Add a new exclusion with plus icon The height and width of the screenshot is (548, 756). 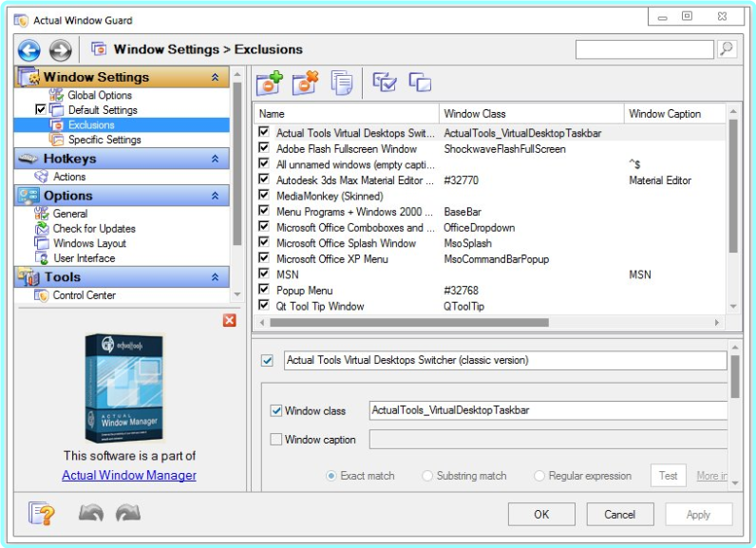[x=269, y=83]
